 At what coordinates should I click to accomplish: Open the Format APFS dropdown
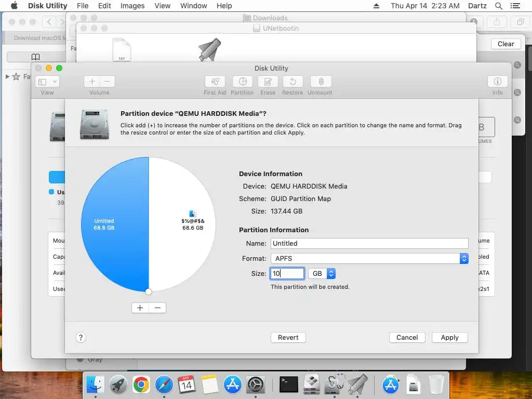369,259
